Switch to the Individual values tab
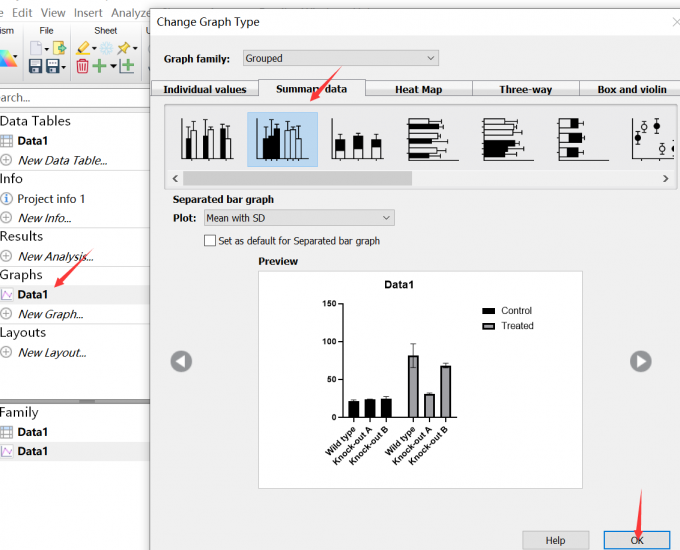The height and width of the screenshot is (550, 680). 205,89
